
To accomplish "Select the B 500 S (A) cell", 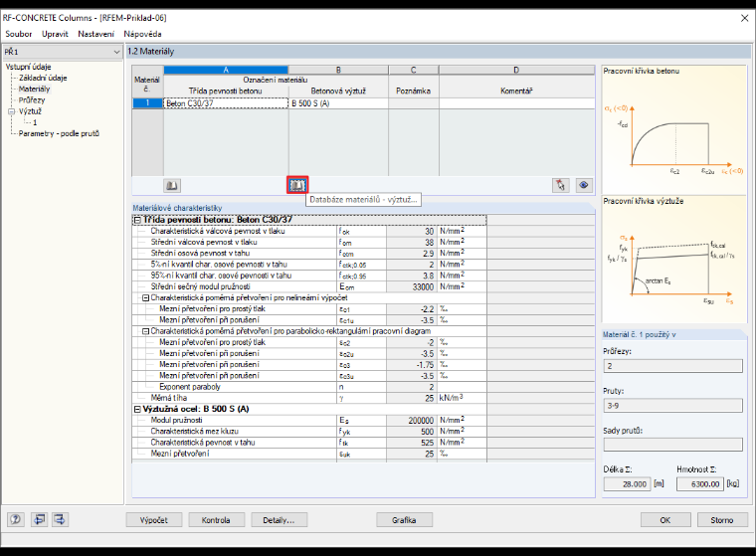I will 338,103.
